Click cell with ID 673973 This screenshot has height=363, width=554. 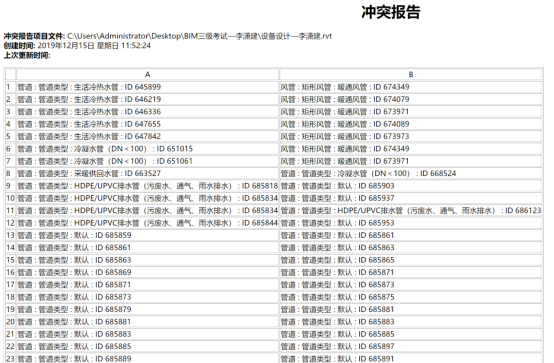tap(411, 136)
